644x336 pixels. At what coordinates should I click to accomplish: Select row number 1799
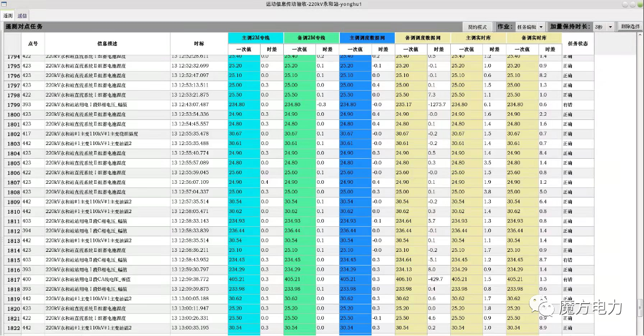(13, 105)
